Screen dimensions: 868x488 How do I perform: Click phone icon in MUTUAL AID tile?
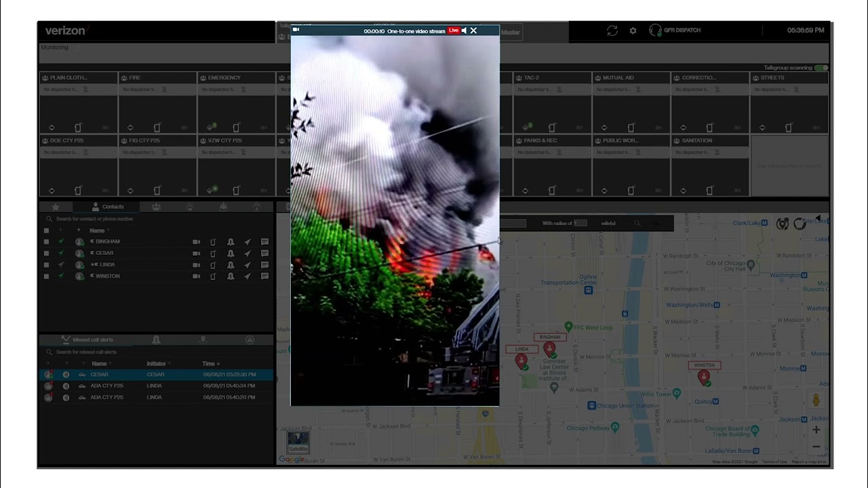(631, 127)
